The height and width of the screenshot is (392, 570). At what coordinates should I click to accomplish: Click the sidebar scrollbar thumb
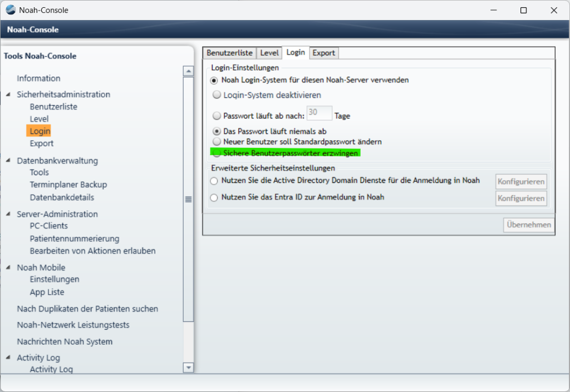pos(188,199)
